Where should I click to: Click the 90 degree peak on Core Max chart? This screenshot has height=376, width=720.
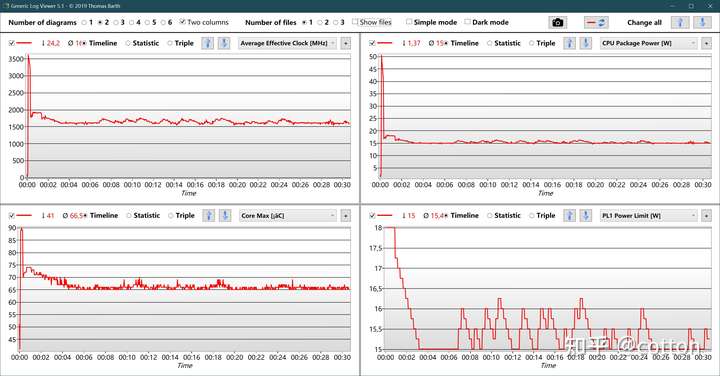[22, 228]
